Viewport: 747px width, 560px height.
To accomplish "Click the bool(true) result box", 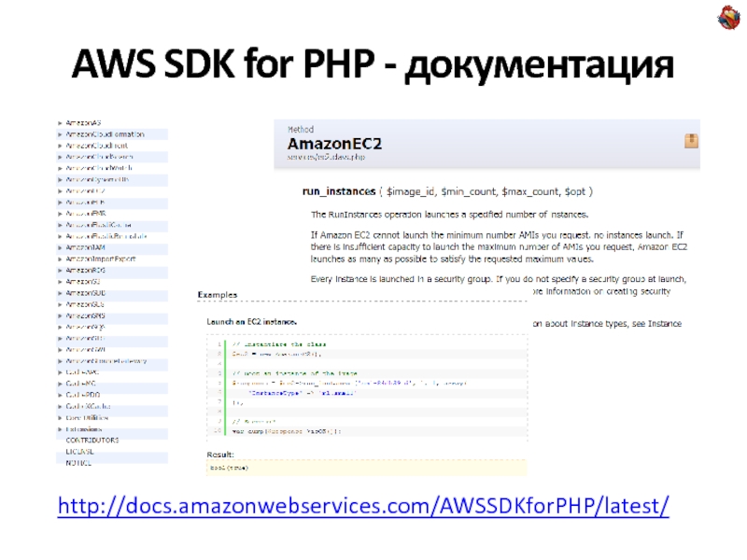I will [367, 468].
